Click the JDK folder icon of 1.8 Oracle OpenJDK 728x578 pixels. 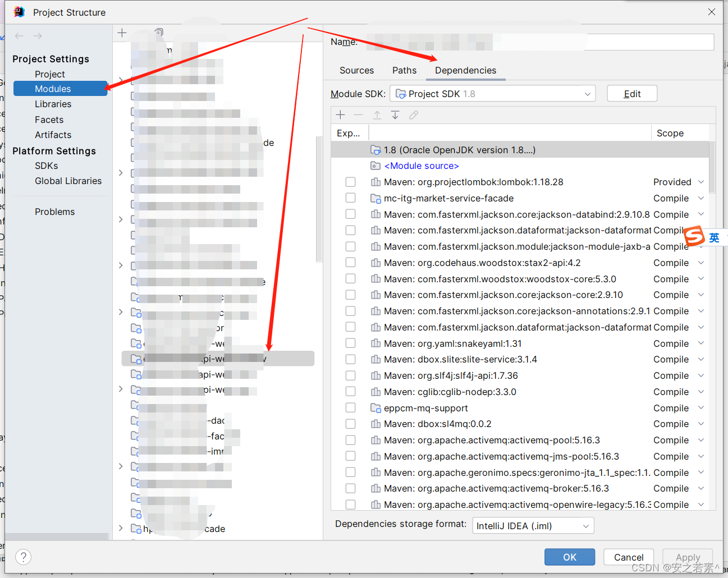pyautogui.click(x=376, y=150)
